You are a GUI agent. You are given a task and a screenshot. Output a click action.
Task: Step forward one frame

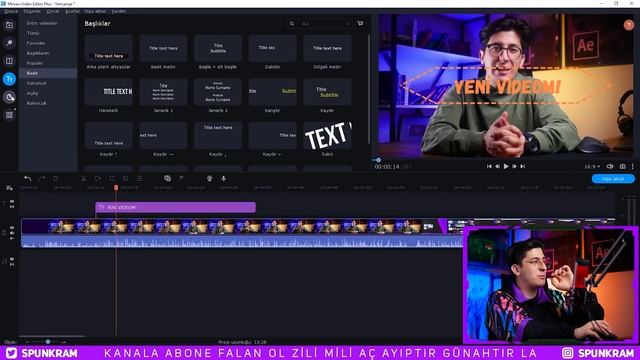coord(514,167)
